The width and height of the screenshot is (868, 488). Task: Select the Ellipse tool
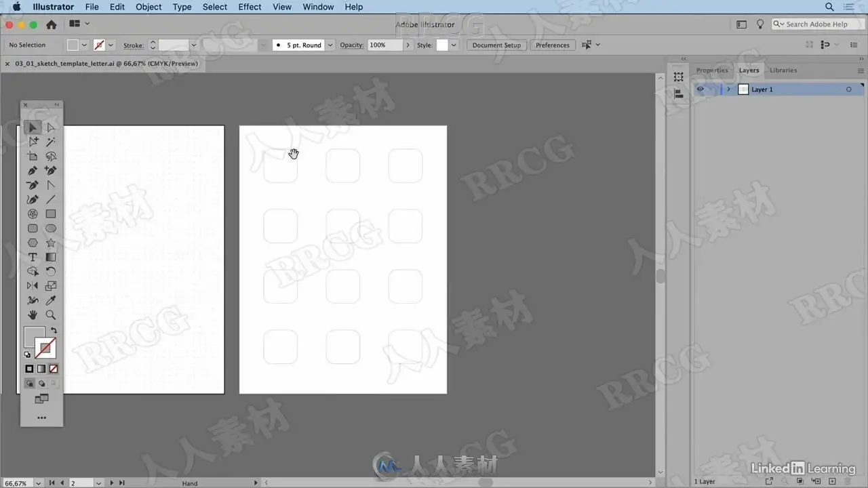tap(51, 228)
